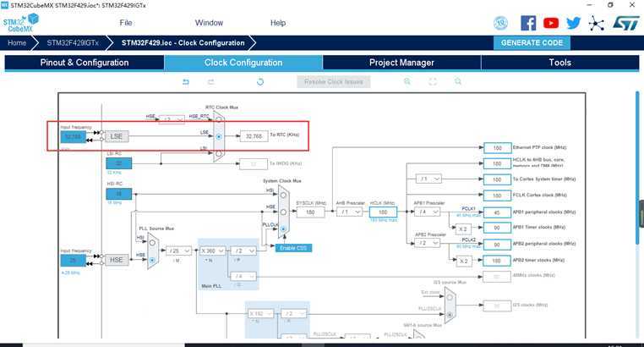The width and height of the screenshot is (644, 347).
Task: Select PLLCLK in the System Clock Mux
Action: pyautogui.click(x=283, y=229)
